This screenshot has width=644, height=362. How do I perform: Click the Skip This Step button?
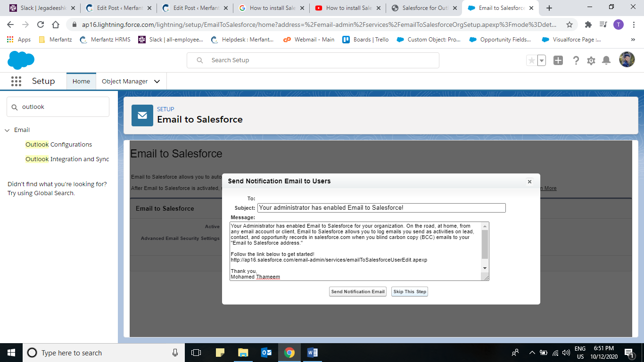coord(409,291)
